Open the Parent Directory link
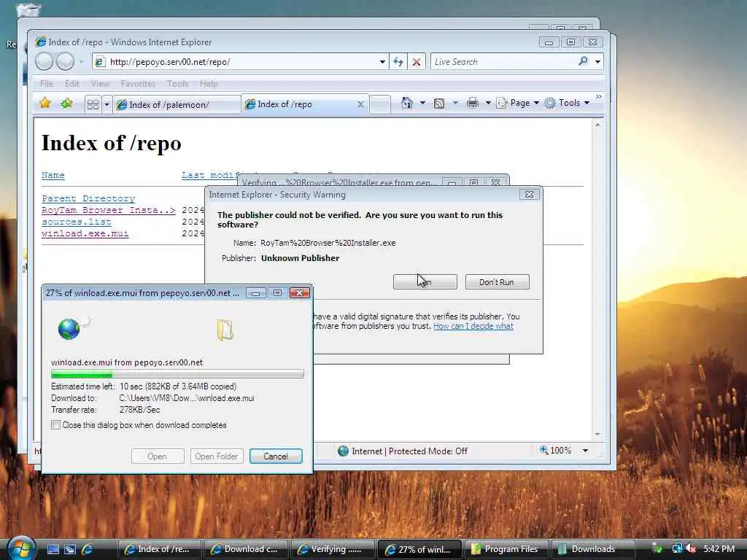Image resolution: width=747 pixels, height=560 pixels. pos(88,198)
